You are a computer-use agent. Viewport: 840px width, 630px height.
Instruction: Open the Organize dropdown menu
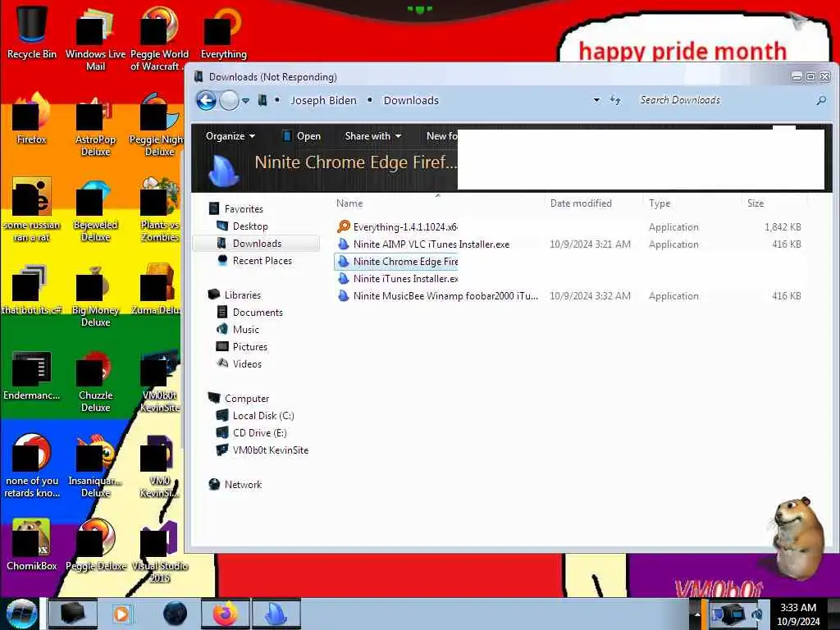click(x=231, y=136)
